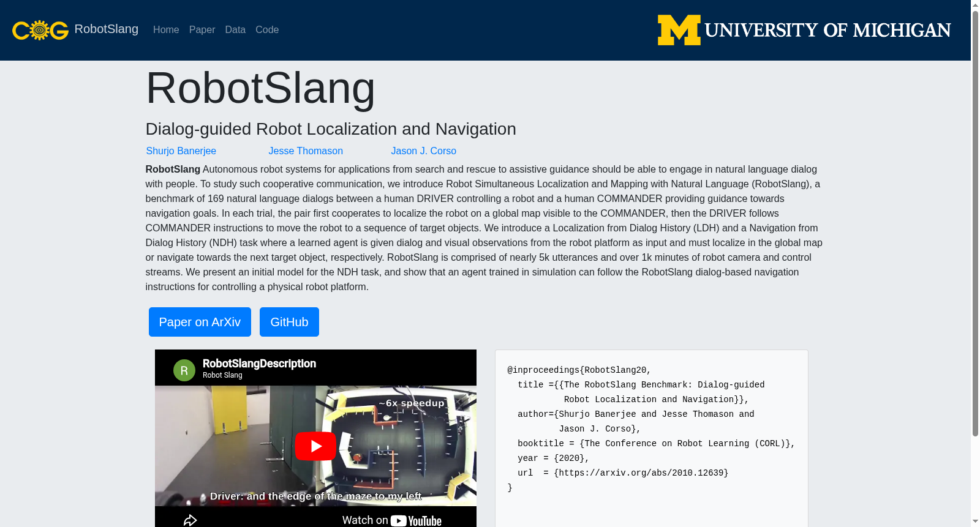Open Jason J. Corso's author page
The height and width of the screenshot is (527, 980).
424,151
